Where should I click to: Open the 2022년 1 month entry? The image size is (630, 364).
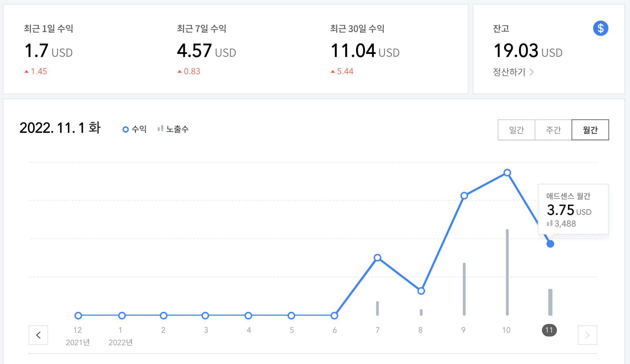coord(120,330)
